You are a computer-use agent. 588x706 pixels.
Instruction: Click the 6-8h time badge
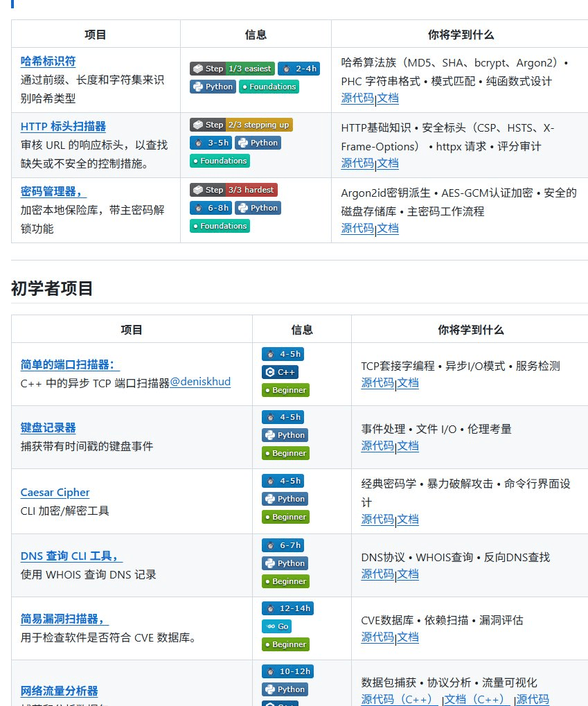(x=211, y=208)
